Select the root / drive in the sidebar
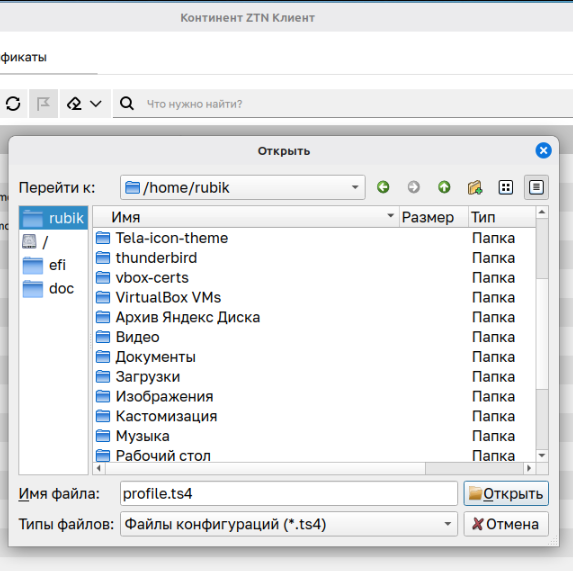This screenshot has height=571, width=573. (x=54, y=241)
